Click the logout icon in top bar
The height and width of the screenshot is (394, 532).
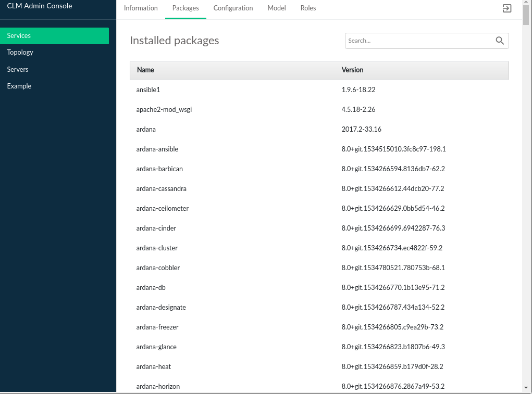pyautogui.click(x=506, y=8)
